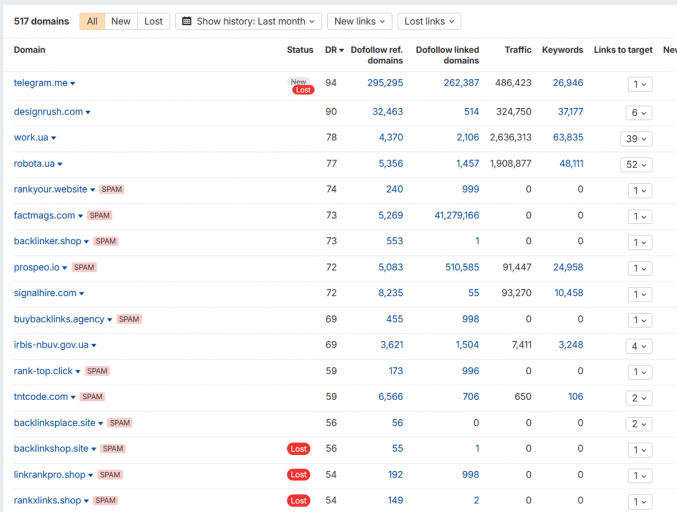This screenshot has width=677, height=512.
Task: Switch to the New domains tab
Action: [121, 21]
